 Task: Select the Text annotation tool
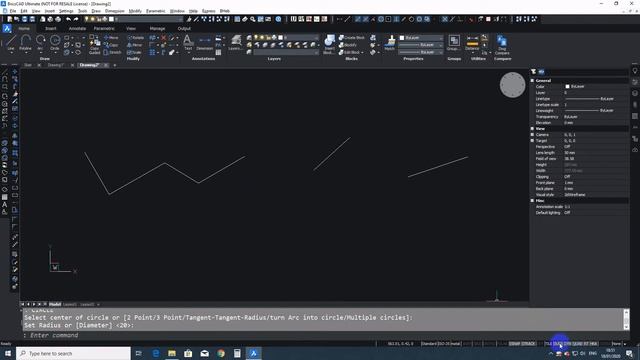point(188,42)
